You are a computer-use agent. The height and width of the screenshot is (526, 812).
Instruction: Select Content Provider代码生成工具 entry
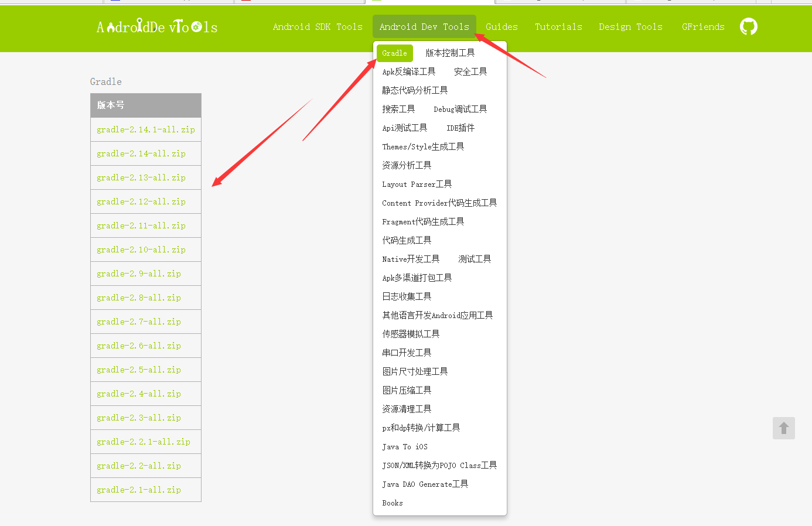coord(439,203)
